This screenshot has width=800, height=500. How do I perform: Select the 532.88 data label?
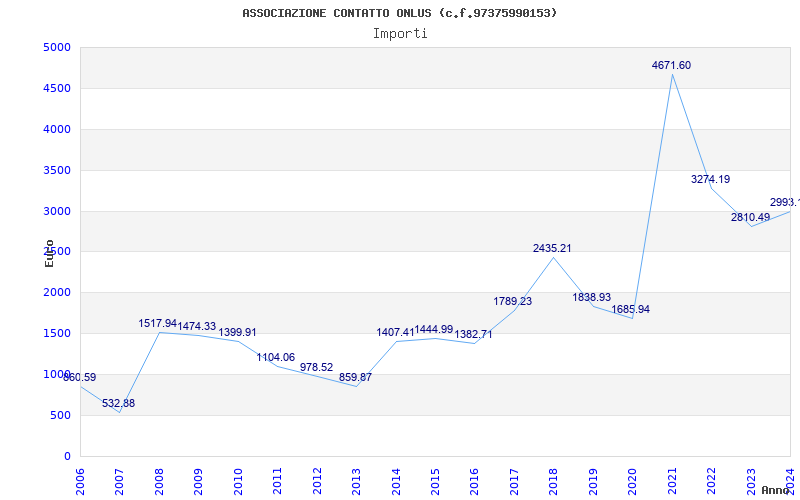point(119,404)
